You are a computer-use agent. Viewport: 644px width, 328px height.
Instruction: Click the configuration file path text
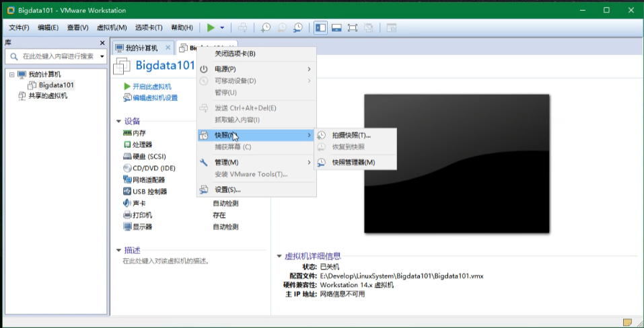[402, 276]
